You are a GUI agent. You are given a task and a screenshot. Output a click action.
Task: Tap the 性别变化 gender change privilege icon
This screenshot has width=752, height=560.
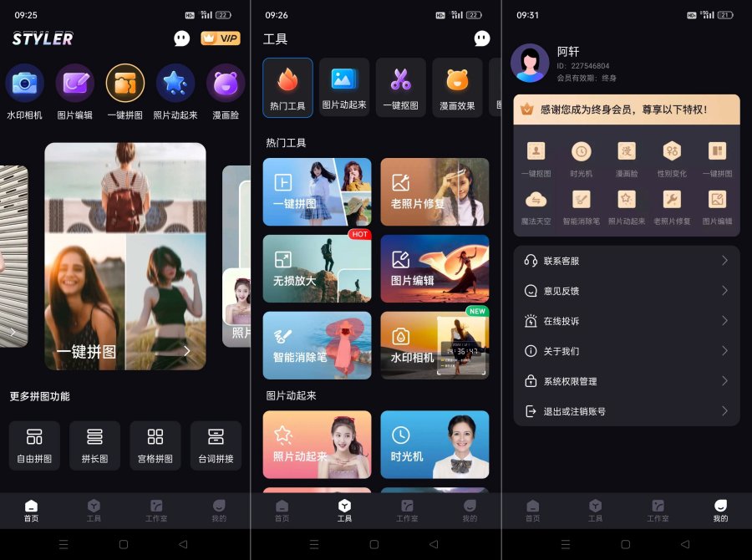[671, 155]
